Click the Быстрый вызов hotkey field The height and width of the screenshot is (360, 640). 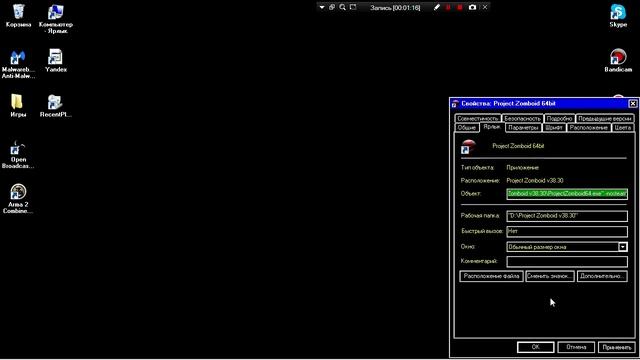coord(567,231)
